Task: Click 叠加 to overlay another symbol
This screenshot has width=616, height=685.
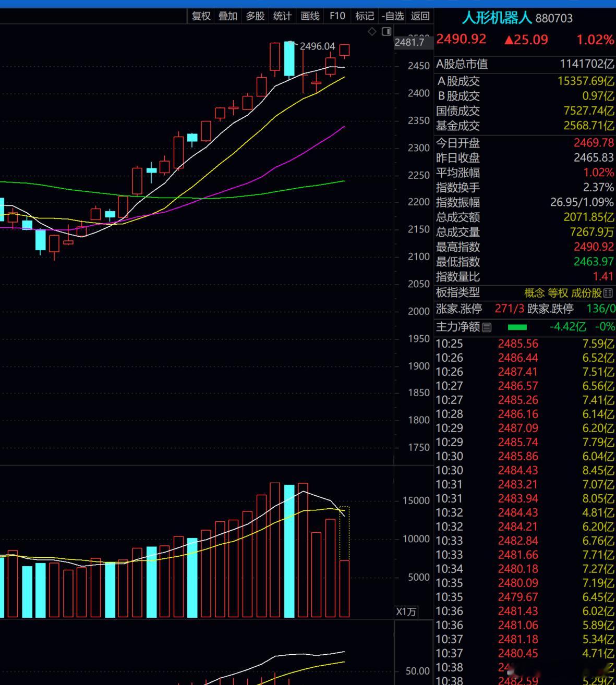Action: tap(228, 16)
